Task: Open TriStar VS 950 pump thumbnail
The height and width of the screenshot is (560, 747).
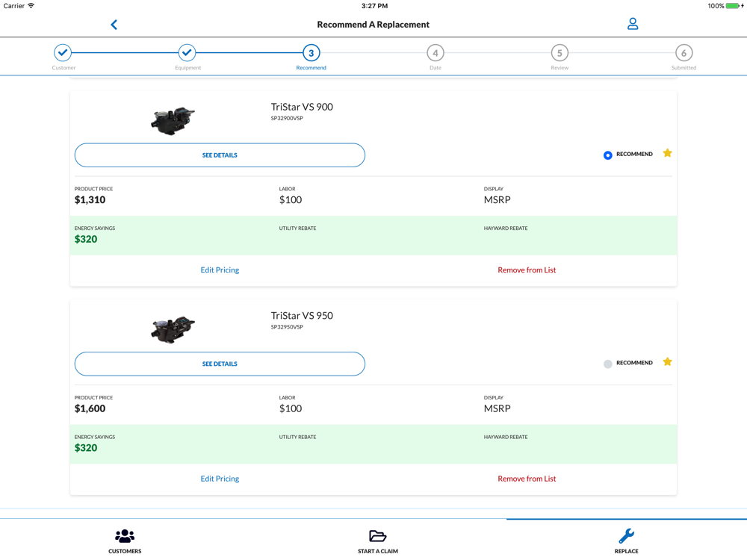Action: (173, 329)
